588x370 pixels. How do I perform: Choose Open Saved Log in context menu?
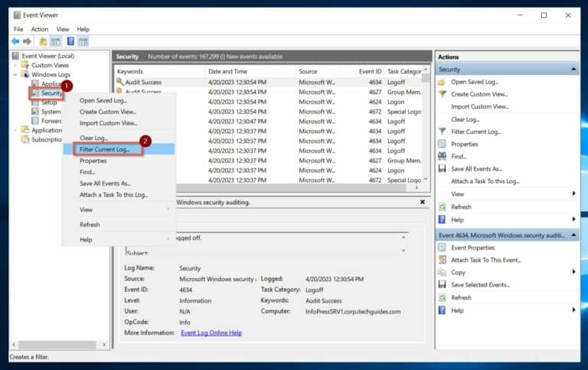click(119, 100)
